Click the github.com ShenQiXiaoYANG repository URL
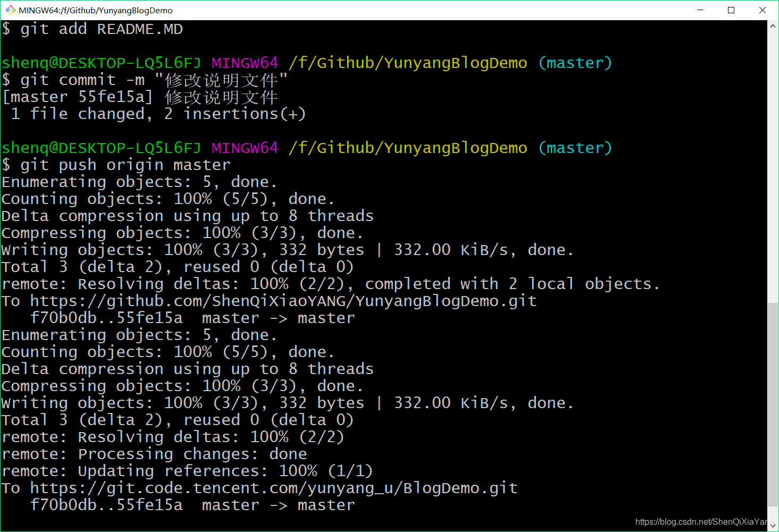The height and width of the screenshot is (532, 779). pyautogui.click(x=283, y=301)
